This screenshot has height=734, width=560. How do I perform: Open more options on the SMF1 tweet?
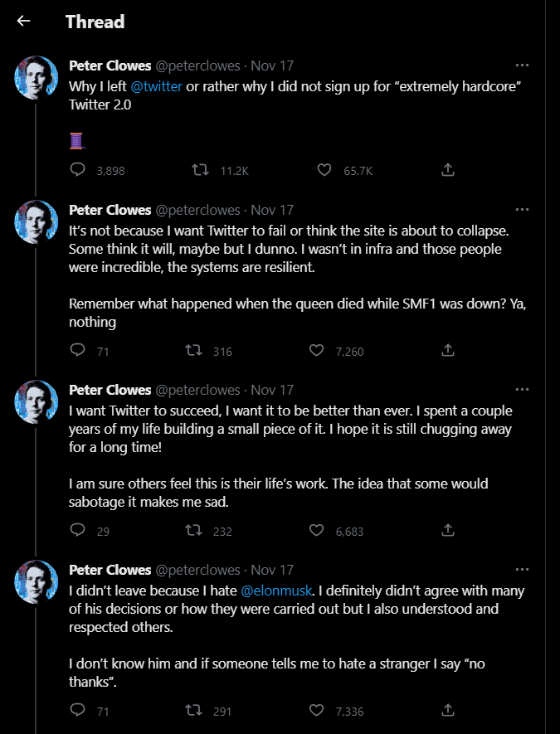point(522,210)
